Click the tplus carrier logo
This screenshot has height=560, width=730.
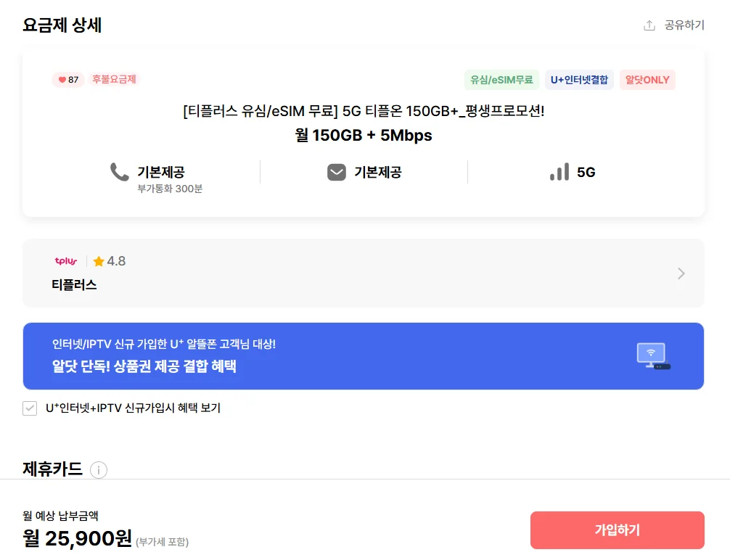(65, 261)
